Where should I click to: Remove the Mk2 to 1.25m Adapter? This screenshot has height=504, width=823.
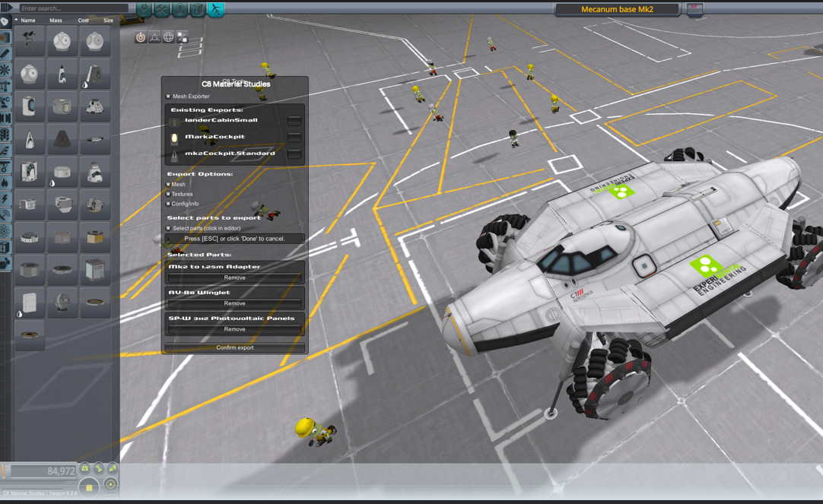[x=234, y=277]
